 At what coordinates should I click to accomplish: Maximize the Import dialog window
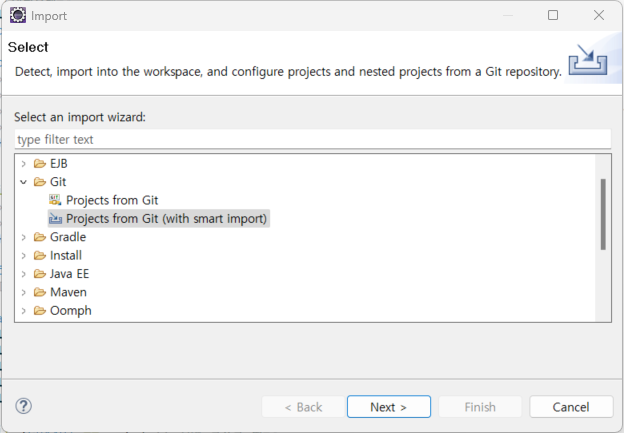(x=553, y=15)
